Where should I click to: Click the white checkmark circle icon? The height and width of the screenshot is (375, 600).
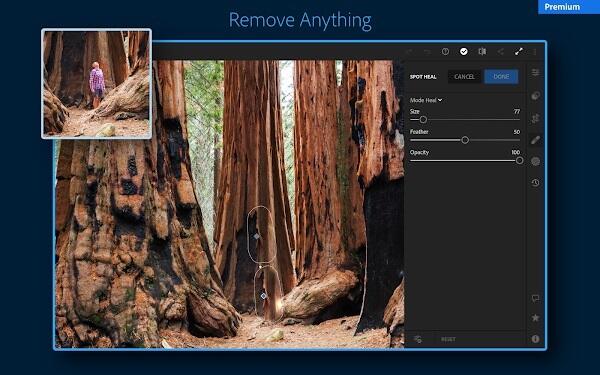463,51
